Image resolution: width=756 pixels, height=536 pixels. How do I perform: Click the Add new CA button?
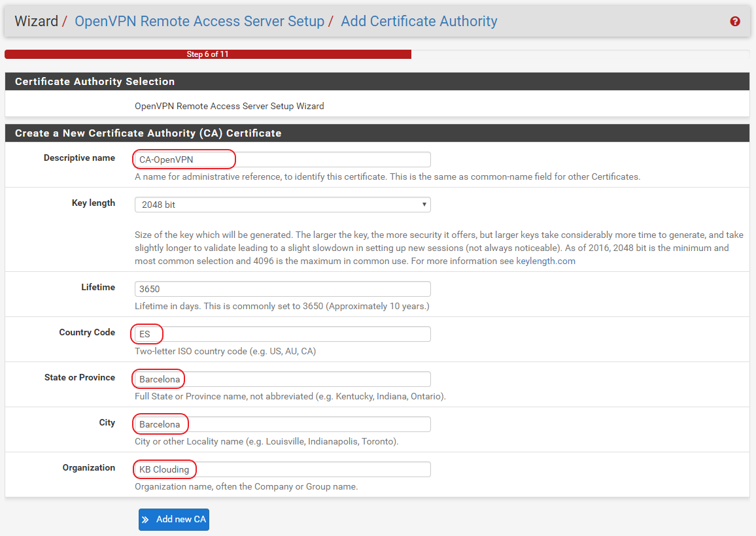pyautogui.click(x=173, y=519)
